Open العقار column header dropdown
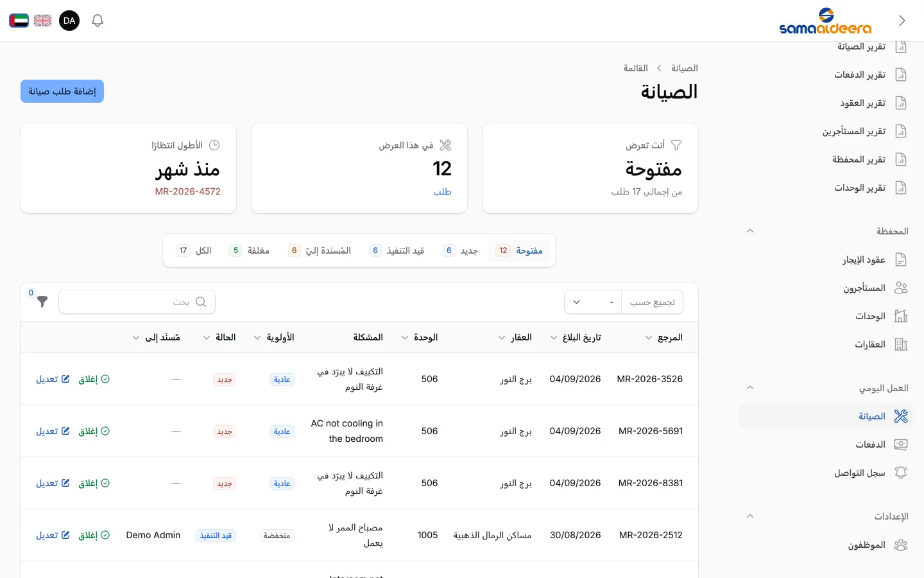924x578 pixels. click(515, 338)
